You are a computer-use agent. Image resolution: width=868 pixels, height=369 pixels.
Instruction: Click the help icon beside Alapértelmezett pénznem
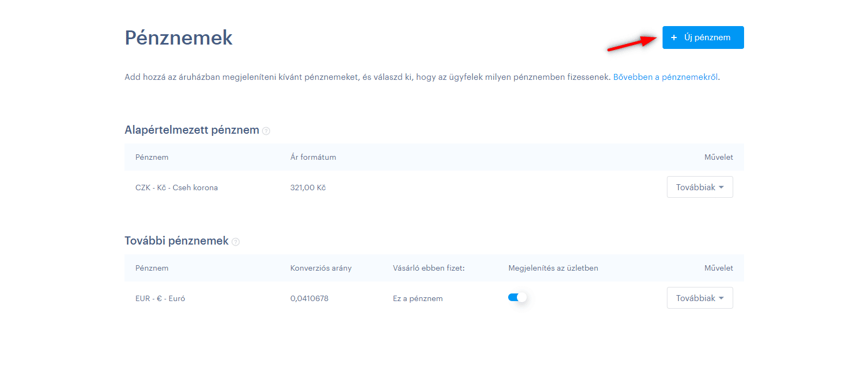[266, 131]
